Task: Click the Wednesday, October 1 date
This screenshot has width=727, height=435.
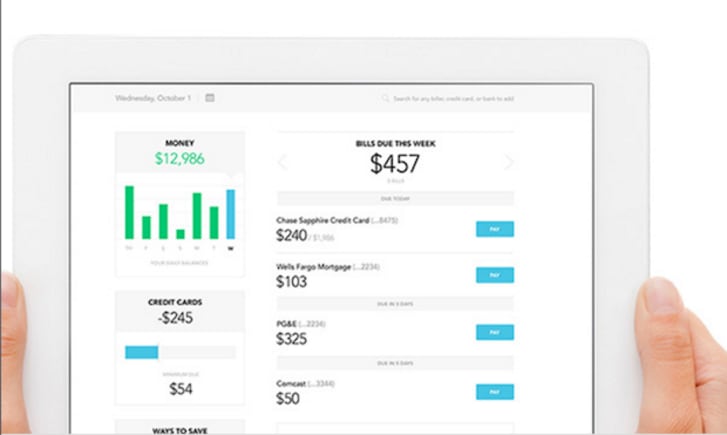Action: pos(153,98)
